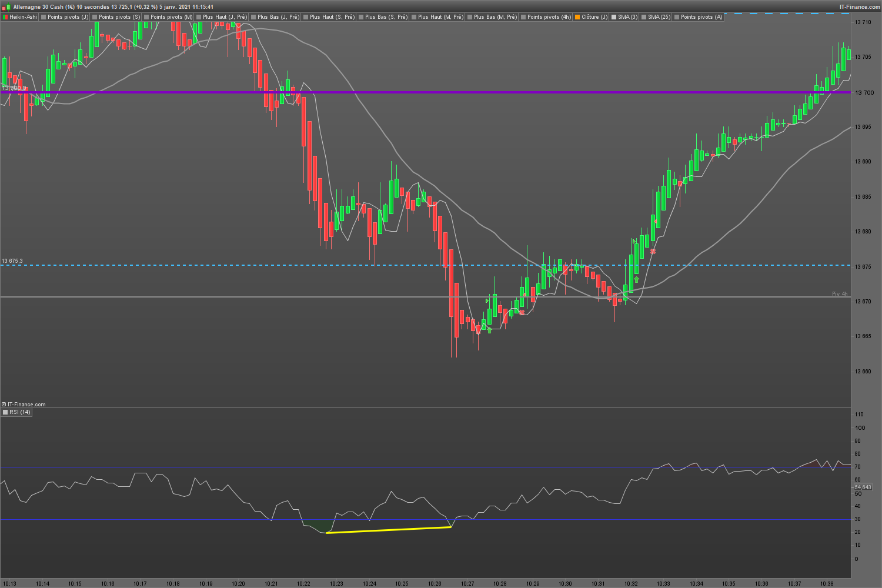Click the orange Clôture (J) color square
Image resolution: width=882 pixels, height=588 pixels.
click(x=577, y=17)
